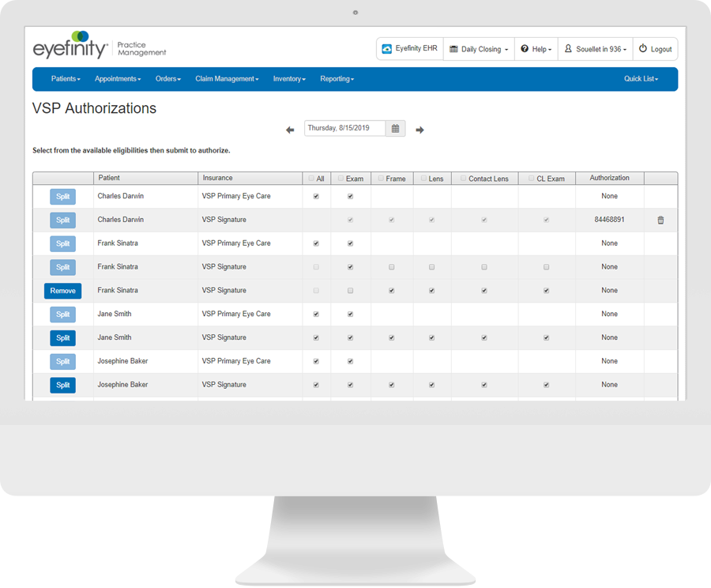
Task: Open the Appointments menu
Action: tap(118, 79)
